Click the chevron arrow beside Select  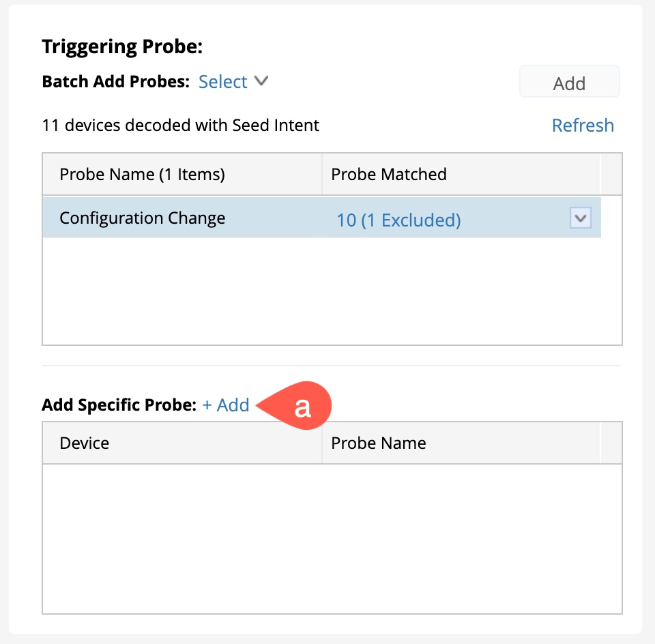click(261, 81)
